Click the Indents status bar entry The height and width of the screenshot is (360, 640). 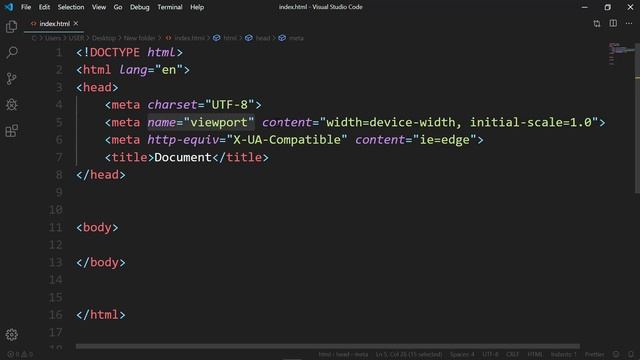(563, 354)
